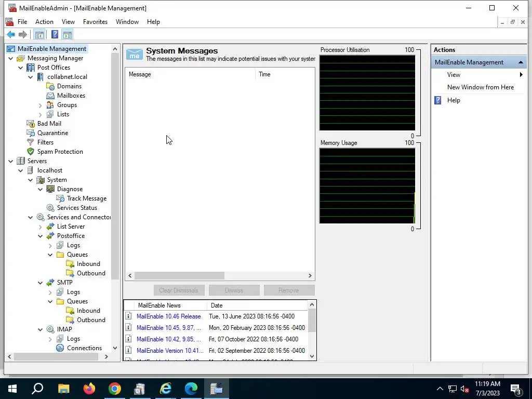This screenshot has height=399, width=532.
Task: Click the Track Message icon
Action: [x=60, y=198]
